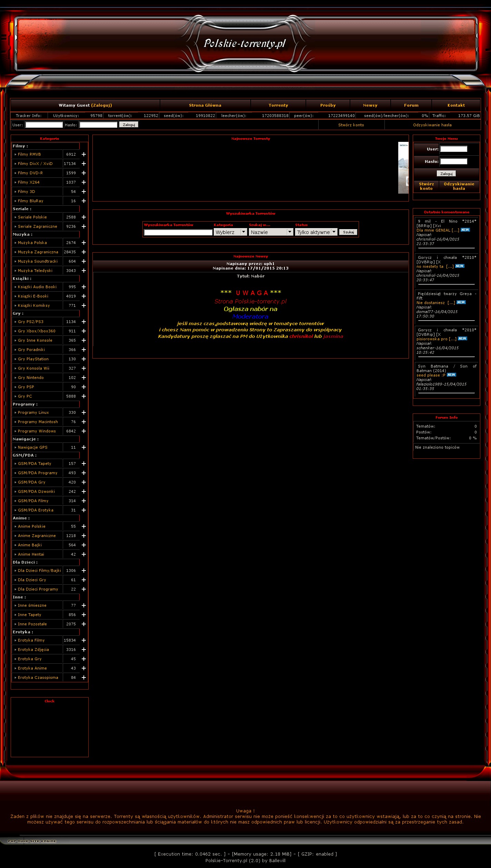Click plus icon beside Gry PS2/PS3
491x868 pixels.
[x=84, y=322]
